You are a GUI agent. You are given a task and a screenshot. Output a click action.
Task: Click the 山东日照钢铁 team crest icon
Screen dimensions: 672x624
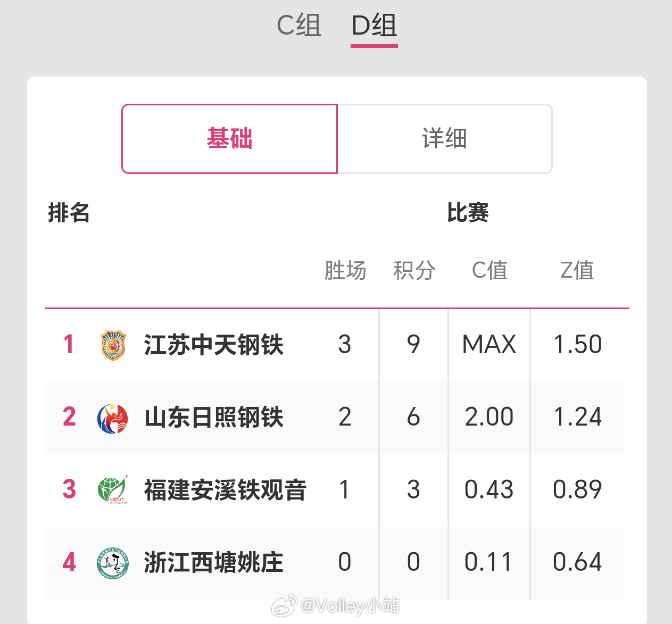(112, 418)
